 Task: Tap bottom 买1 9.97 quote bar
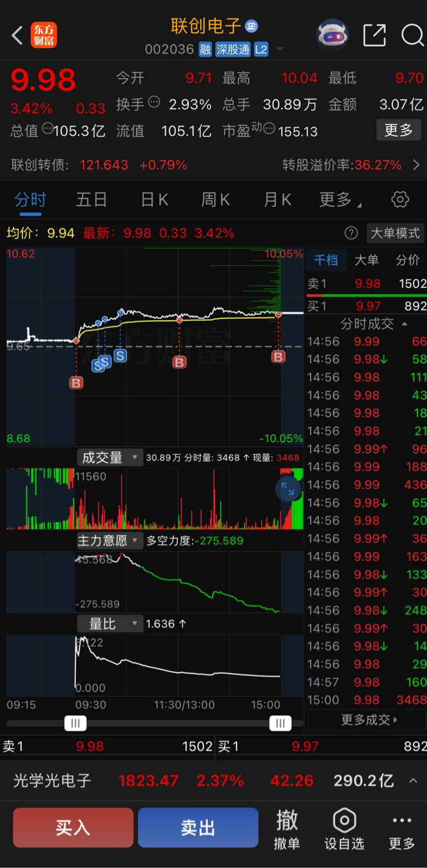pyautogui.click(x=321, y=746)
